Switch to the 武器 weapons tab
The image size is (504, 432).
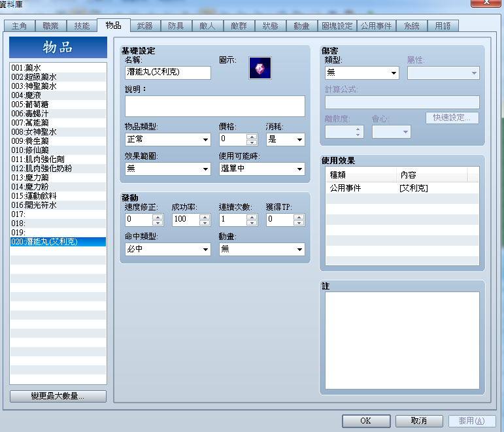144,25
